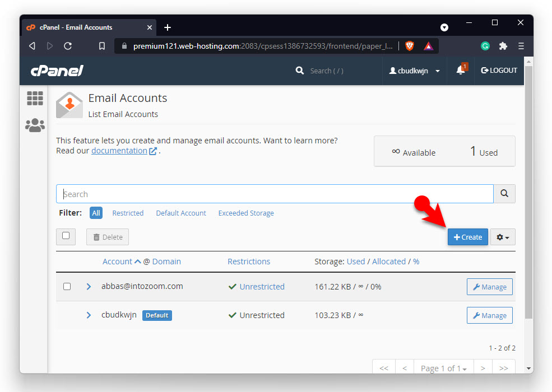This screenshot has width=552, height=392.
Task: Go to previous page button
Action: (x=405, y=368)
